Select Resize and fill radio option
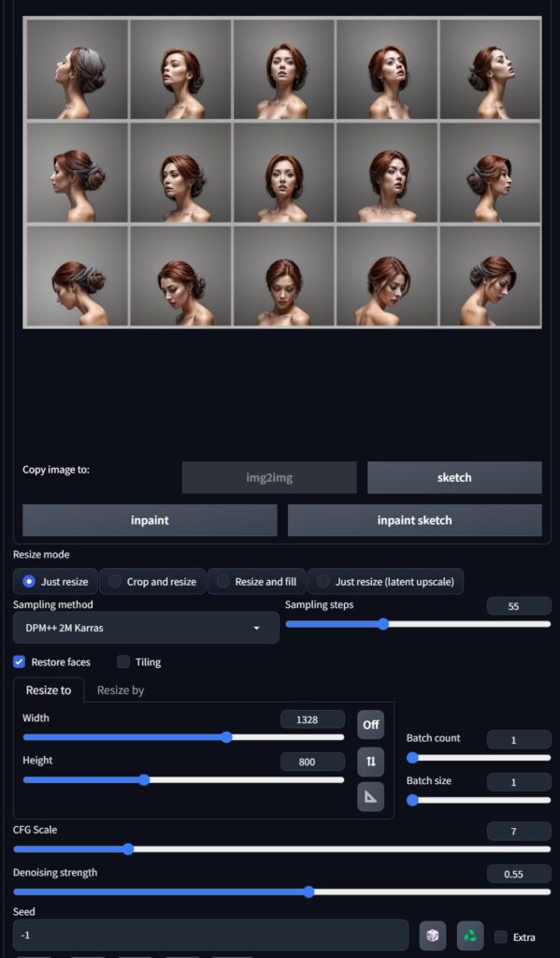 coord(256,582)
